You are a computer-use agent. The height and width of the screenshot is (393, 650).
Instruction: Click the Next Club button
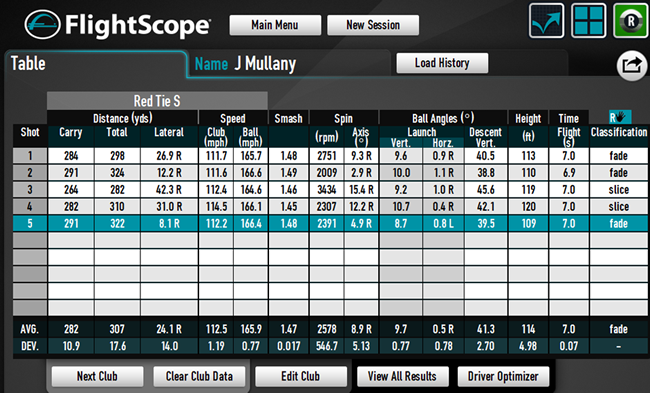(x=97, y=376)
